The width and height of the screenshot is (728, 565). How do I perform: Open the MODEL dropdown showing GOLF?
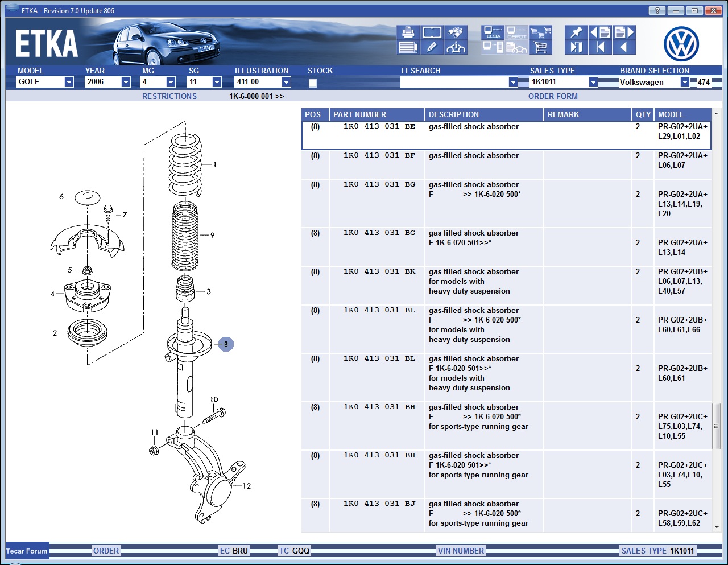point(69,82)
